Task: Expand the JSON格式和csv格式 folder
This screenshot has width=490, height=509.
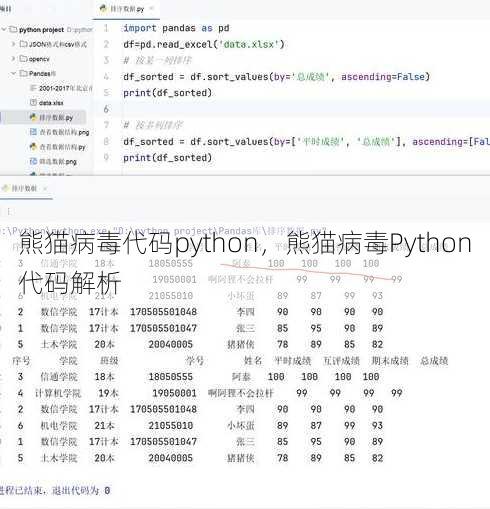Action: [x=13, y=44]
